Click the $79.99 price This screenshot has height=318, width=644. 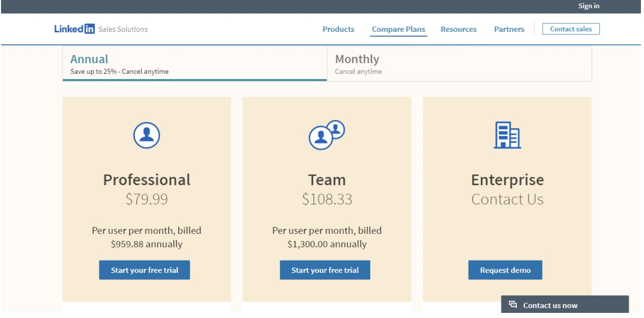[147, 199]
